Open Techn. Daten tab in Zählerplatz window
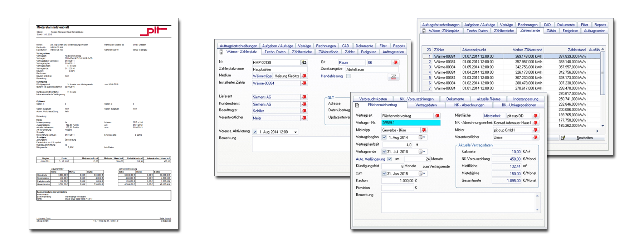 point(275,52)
